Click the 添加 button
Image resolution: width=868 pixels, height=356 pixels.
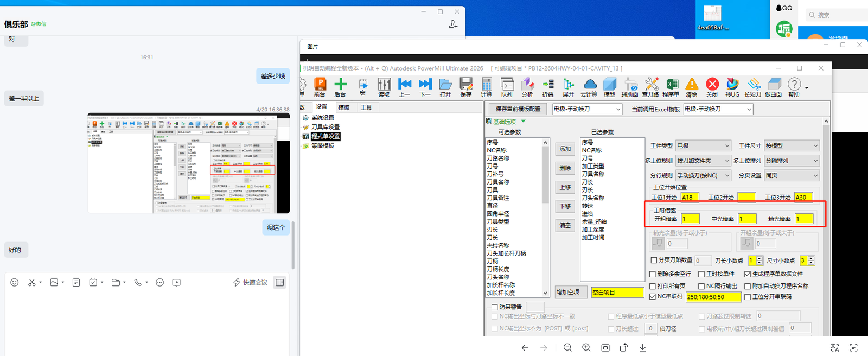pos(565,149)
